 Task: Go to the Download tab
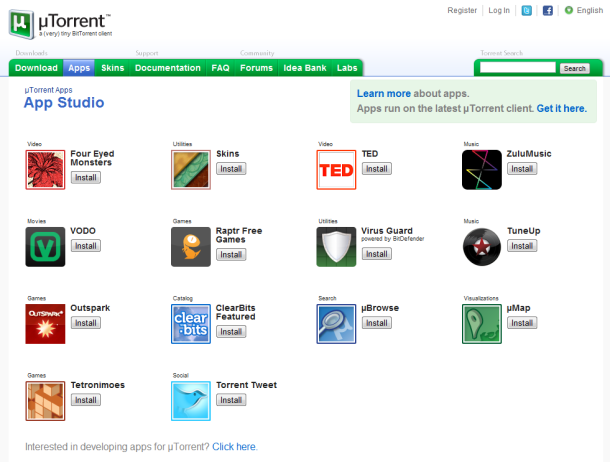(x=36, y=68)
